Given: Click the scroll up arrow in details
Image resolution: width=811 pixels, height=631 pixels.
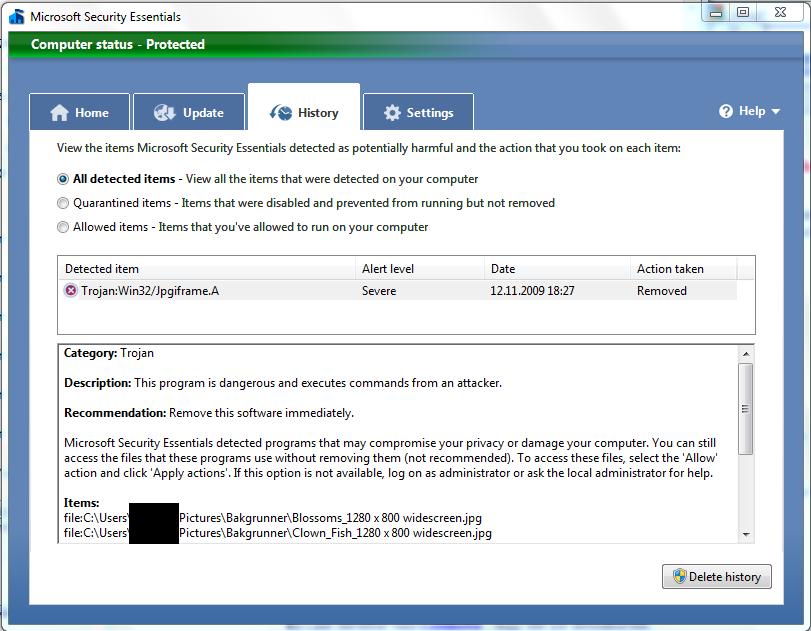Looking at the screenshot, I should tap(746, 354).
